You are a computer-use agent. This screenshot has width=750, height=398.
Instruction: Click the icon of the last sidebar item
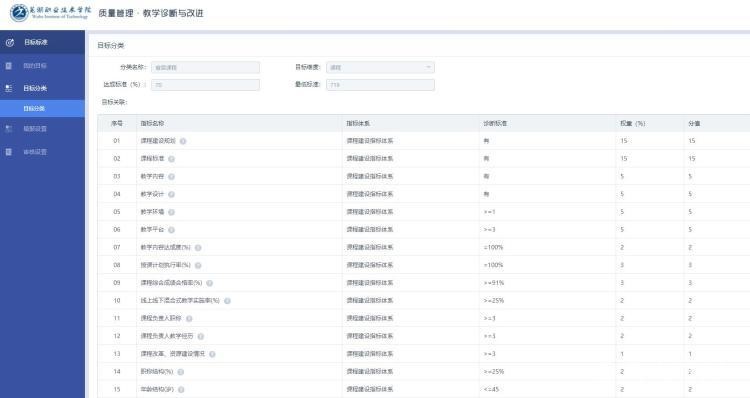coord(9,152)
